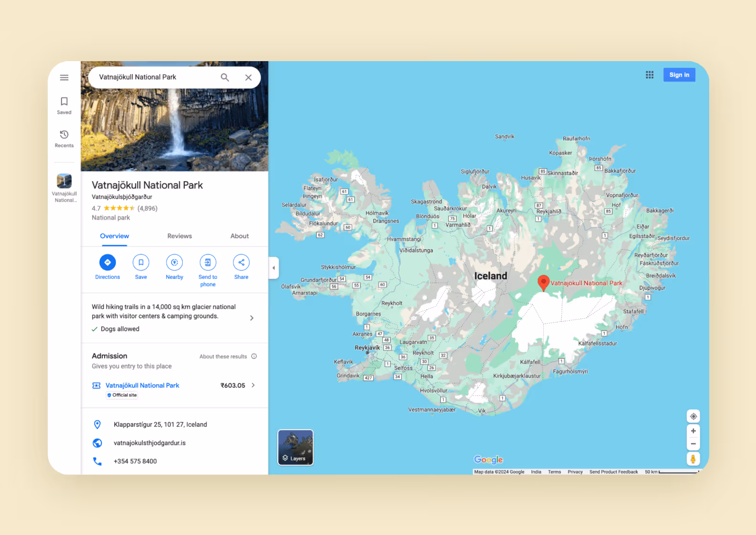Expand the ₹603.05 admission chevron
756x535 pixels.
point(253,385)
